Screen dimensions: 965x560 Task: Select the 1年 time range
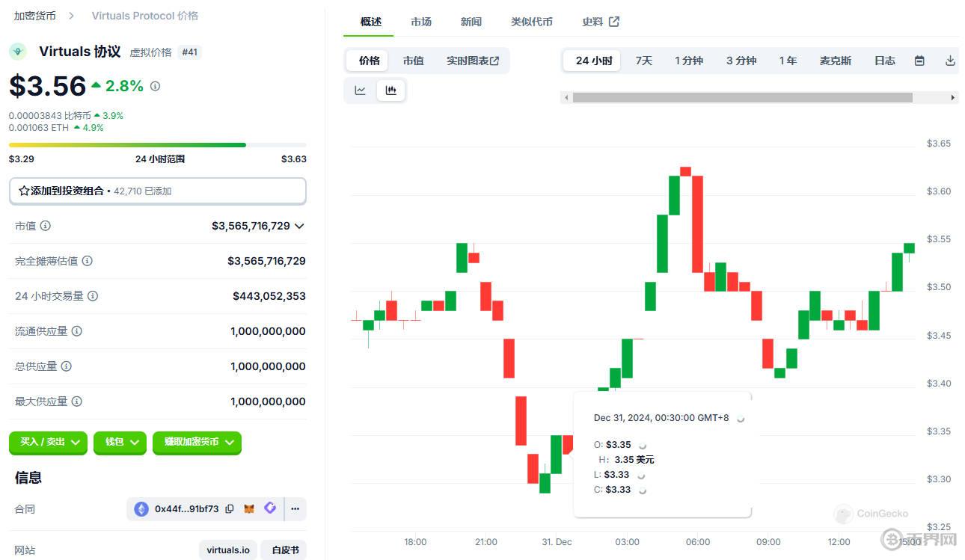point(788,61)
